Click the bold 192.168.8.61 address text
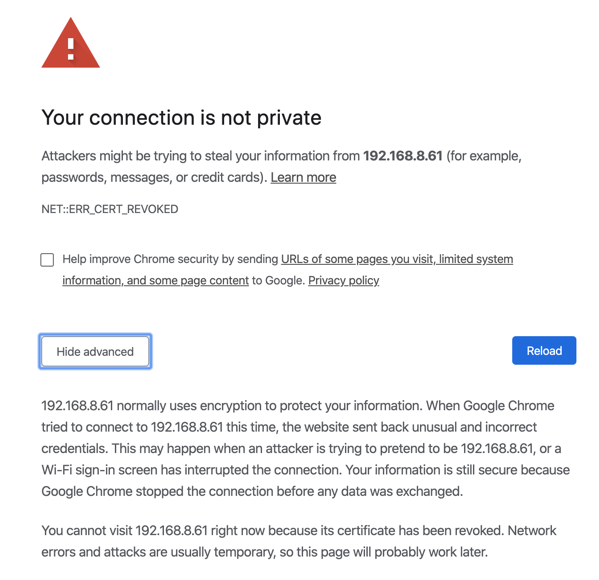The width and height of the screenshot is (599, 580). (403, 156)
